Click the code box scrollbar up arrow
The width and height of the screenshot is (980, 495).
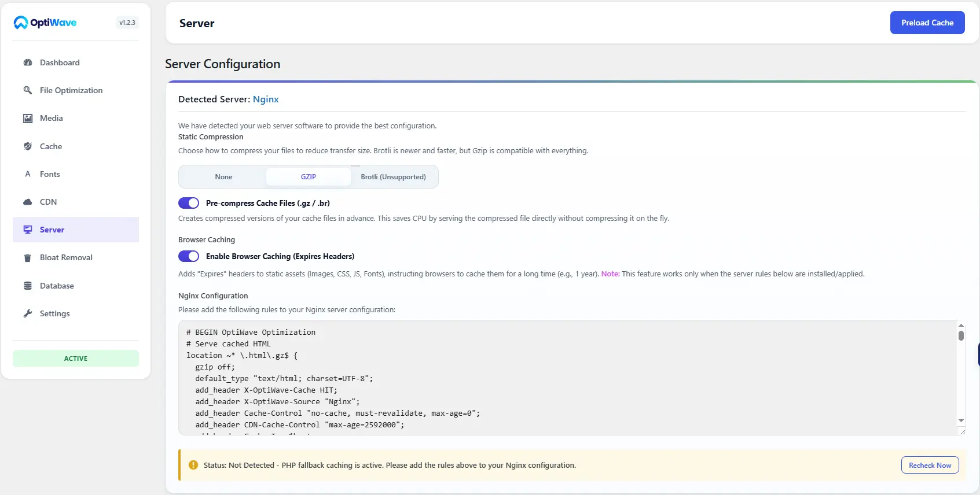point(961,326)
